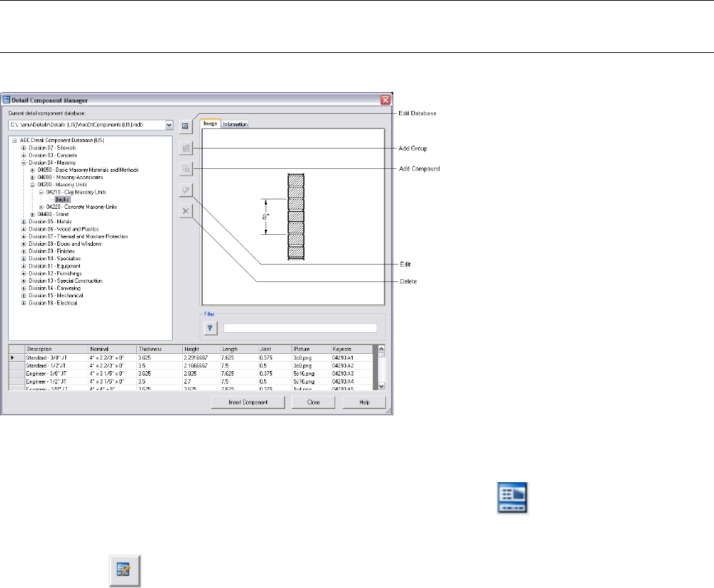Collapse the AEC Detail Component Database root node
The image size is (714, 588).
tap(15, 141)
